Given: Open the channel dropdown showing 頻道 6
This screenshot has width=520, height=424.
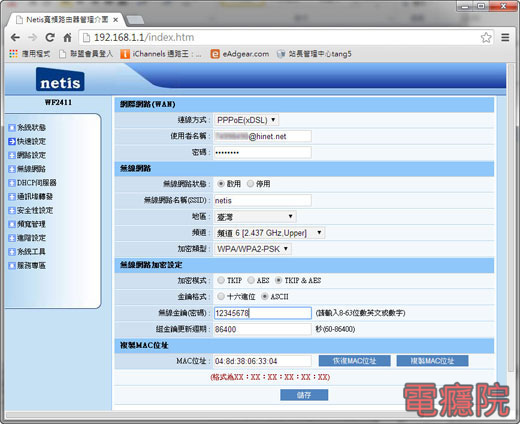Looking at the screenshot, I should click(269, 233).
